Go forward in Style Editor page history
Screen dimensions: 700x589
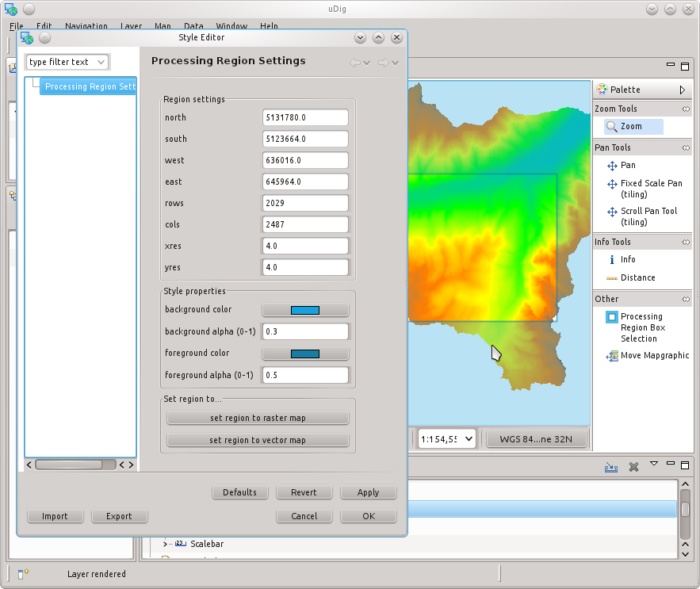pyautogui.click(x=383, y=63)
